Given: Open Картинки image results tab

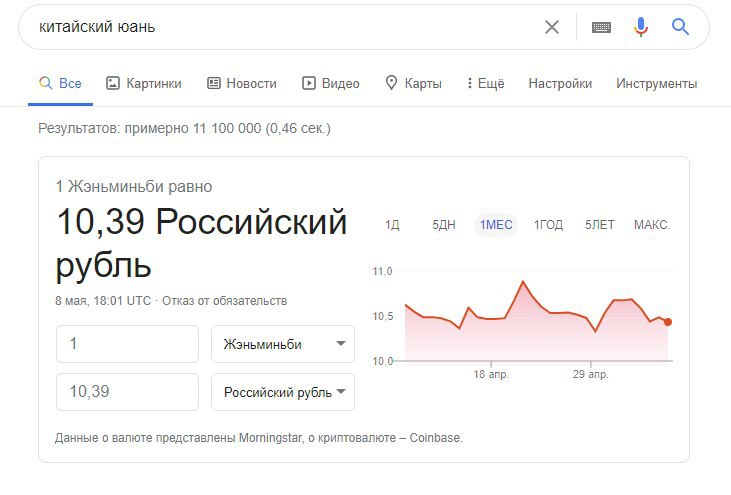Looking at the screenshot, I should (144, 83).
